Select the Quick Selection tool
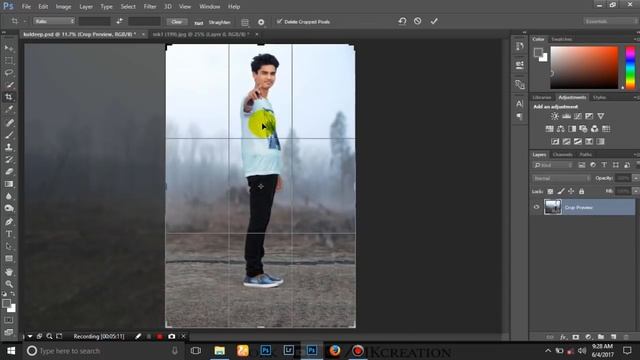This screenshot has width=640, height=360. (9, 85)
